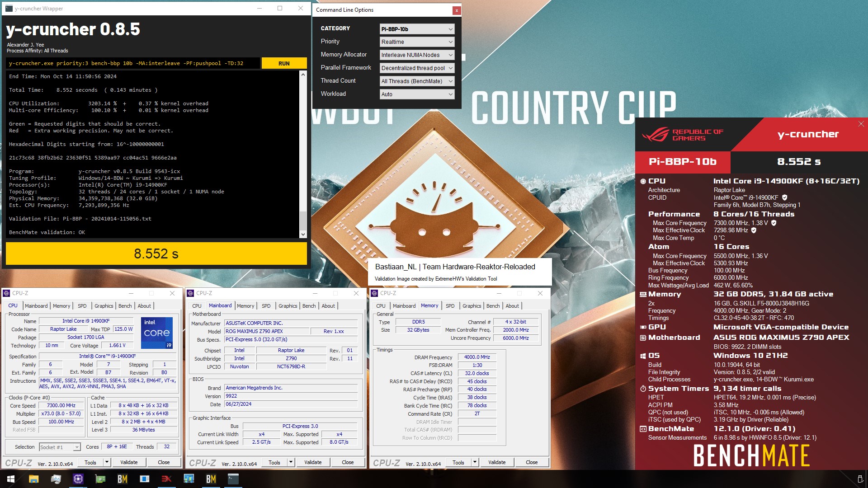Click the CPU section icon in BenchMate panel
This screenshot has width=868, height=488.
pos(643,181)
